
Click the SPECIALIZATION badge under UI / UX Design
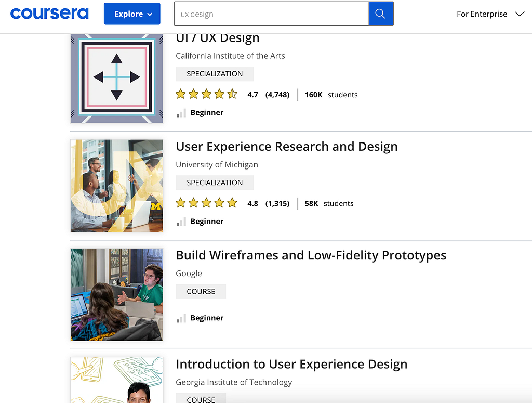point(215,74)
